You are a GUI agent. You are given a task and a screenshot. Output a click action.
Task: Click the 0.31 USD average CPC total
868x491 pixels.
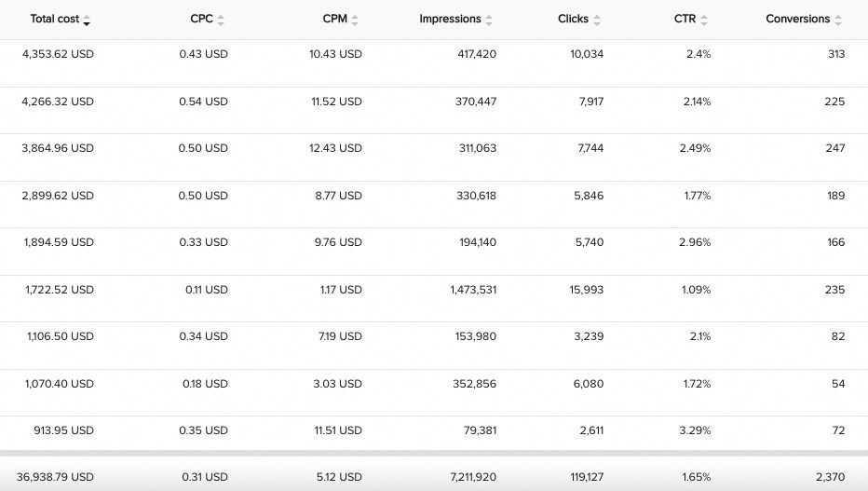point(205,477)
